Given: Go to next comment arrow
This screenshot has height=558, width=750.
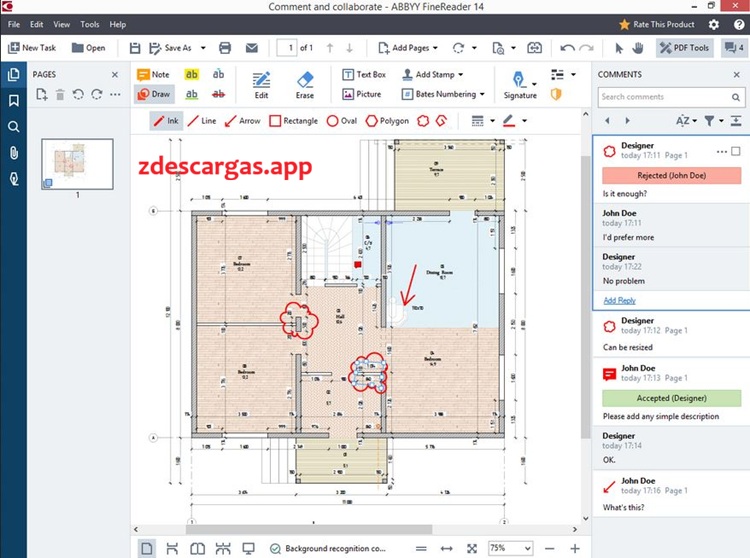Looking at the screenshot, I should pyautogui.click(x=627, y=120).
